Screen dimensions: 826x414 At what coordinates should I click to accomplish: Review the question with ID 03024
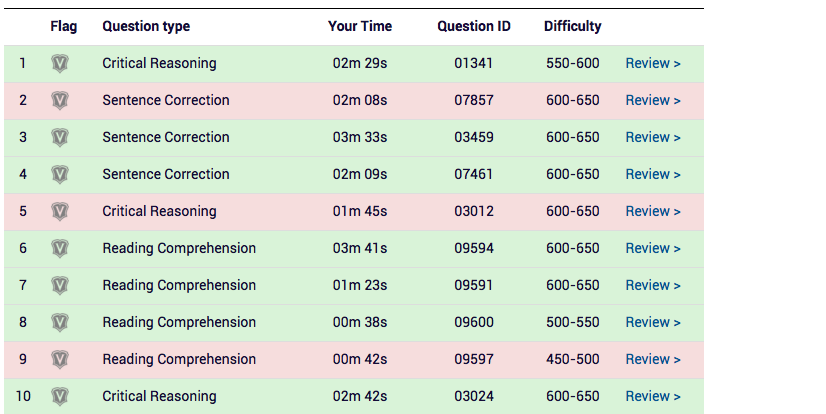point(653,397)
